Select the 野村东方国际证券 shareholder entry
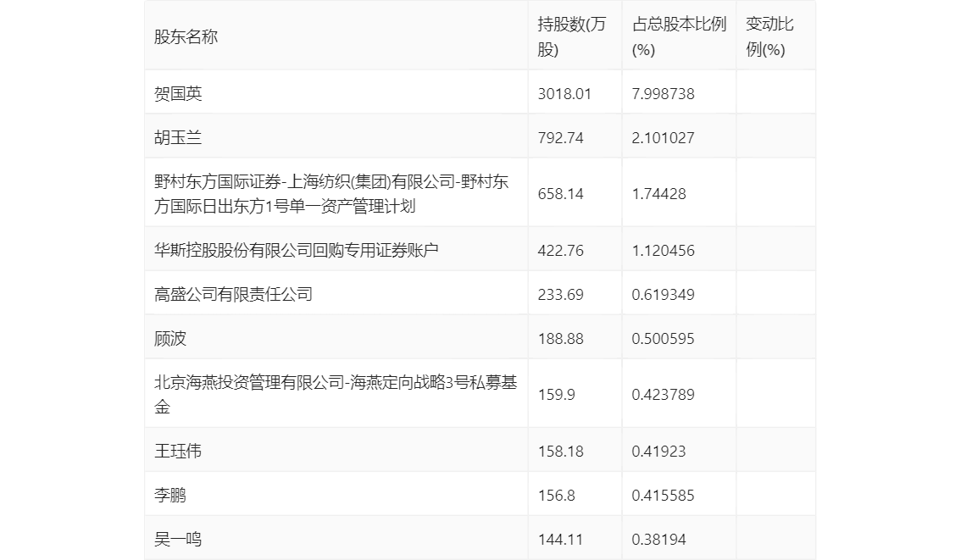This screenshot has width=961, height=560. click(x=331, y=194)
